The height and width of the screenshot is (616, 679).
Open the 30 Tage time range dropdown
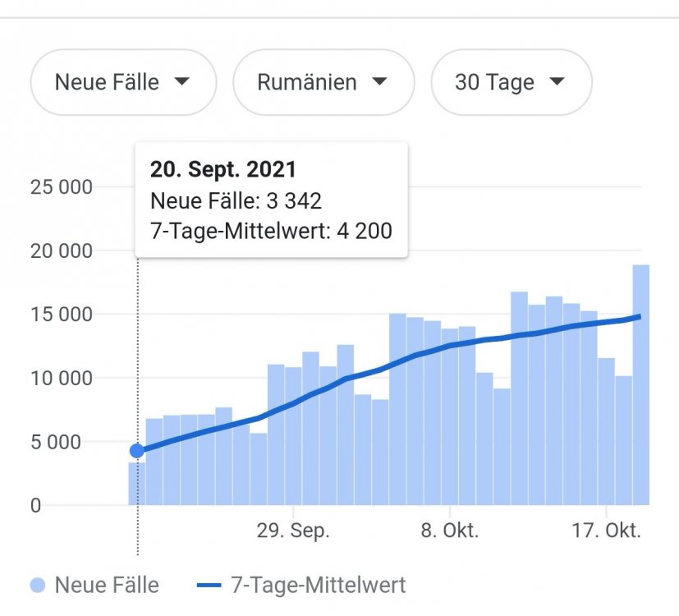tap(512, 82)
